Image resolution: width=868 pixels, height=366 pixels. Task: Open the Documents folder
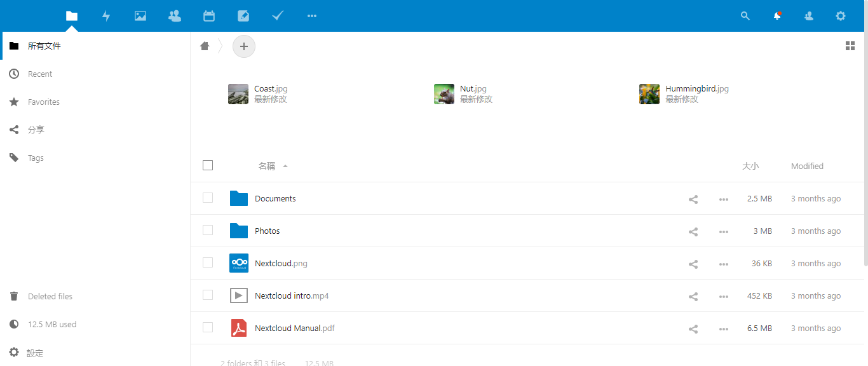tap(275, 198)
